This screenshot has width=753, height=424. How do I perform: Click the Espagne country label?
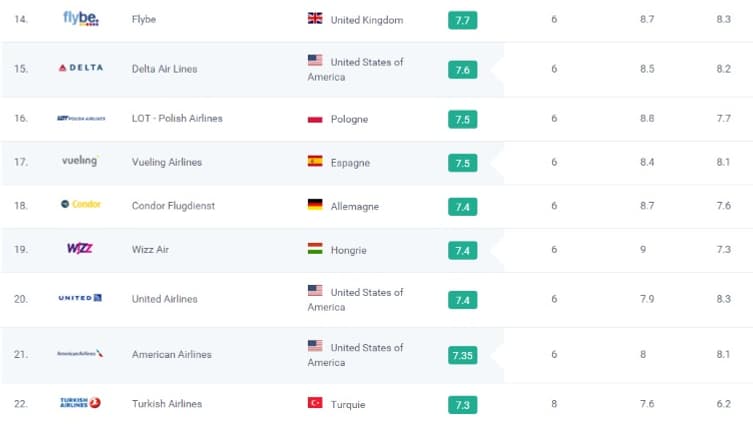click(350, 163)
